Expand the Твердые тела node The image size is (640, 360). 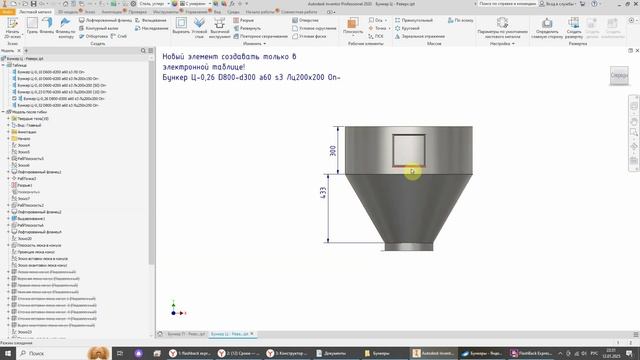point(9,118)
